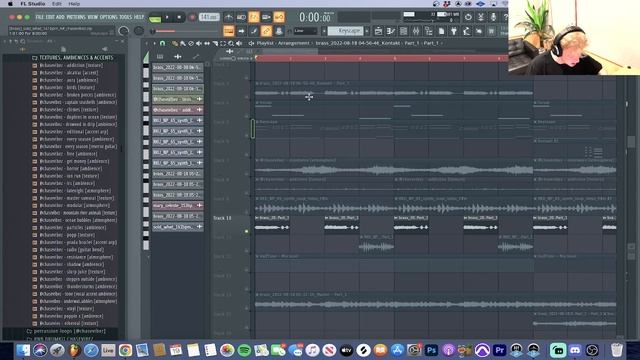Select the playlist mute tool
The image size is (640, 360).
199,43
